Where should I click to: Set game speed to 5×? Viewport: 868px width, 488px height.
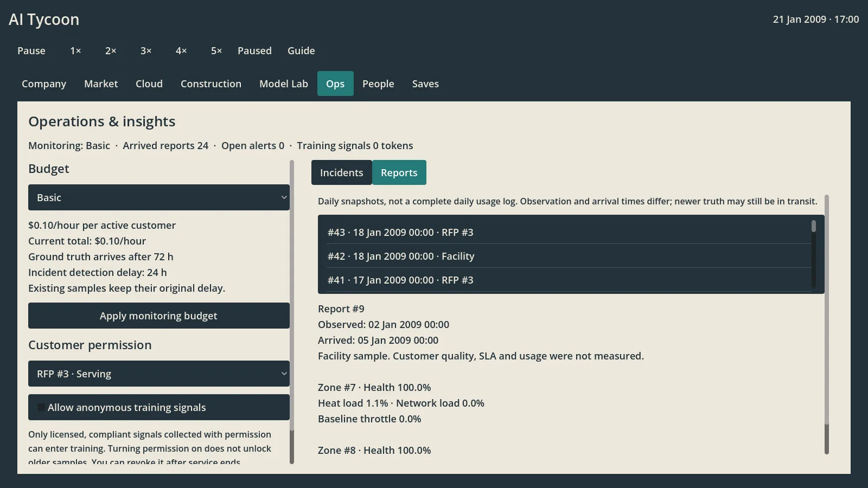[216, 50]
